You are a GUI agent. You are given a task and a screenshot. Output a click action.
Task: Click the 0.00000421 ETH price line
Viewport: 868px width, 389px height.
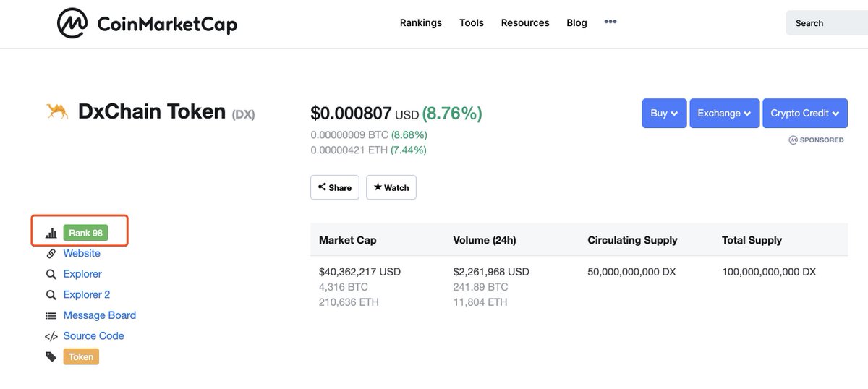click(368, 150)
